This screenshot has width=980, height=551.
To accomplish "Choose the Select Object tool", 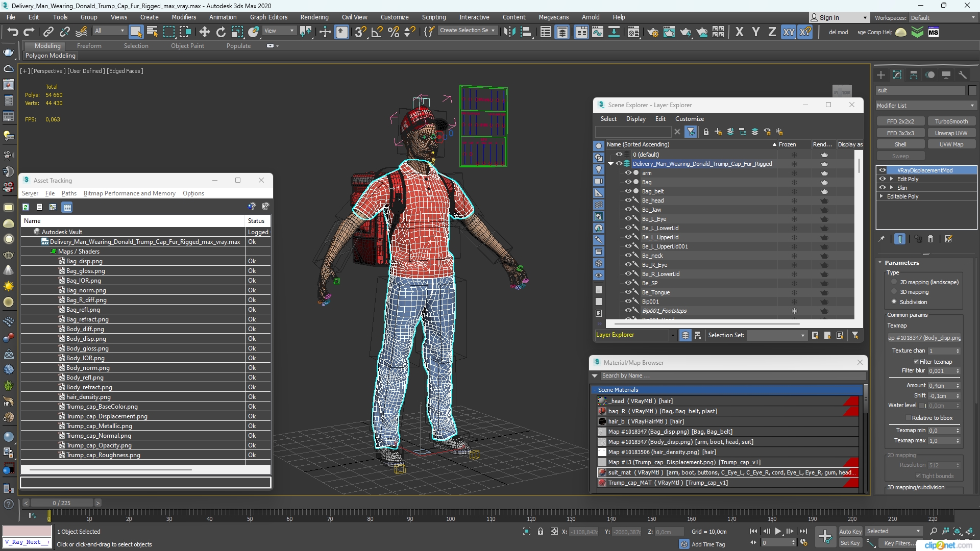I will point(136,32).
